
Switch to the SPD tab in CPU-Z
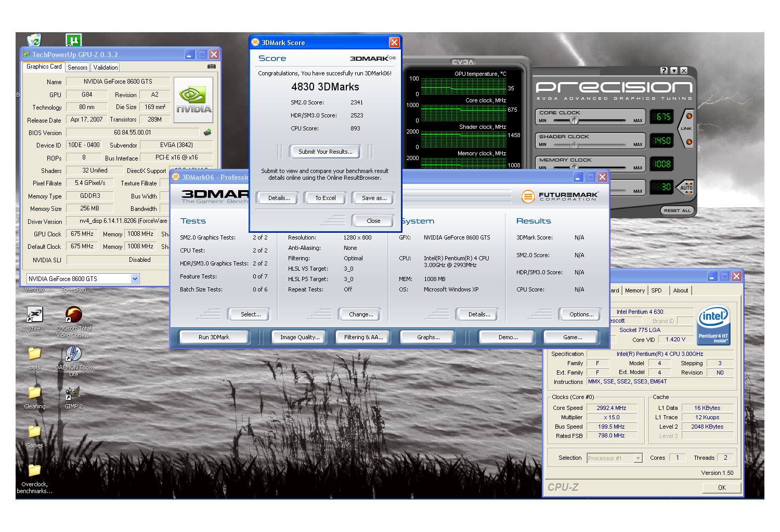point(657,290)
